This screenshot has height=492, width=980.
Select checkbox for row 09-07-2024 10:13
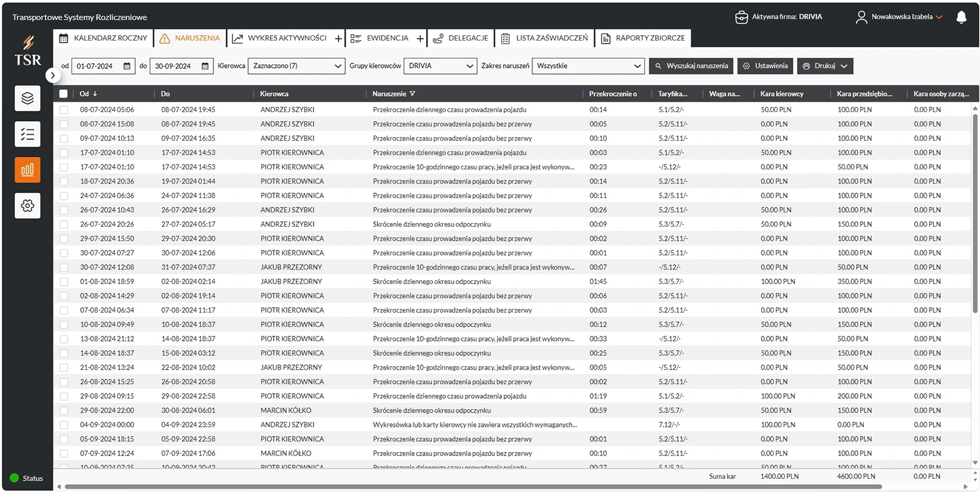(x=64, y=138)
